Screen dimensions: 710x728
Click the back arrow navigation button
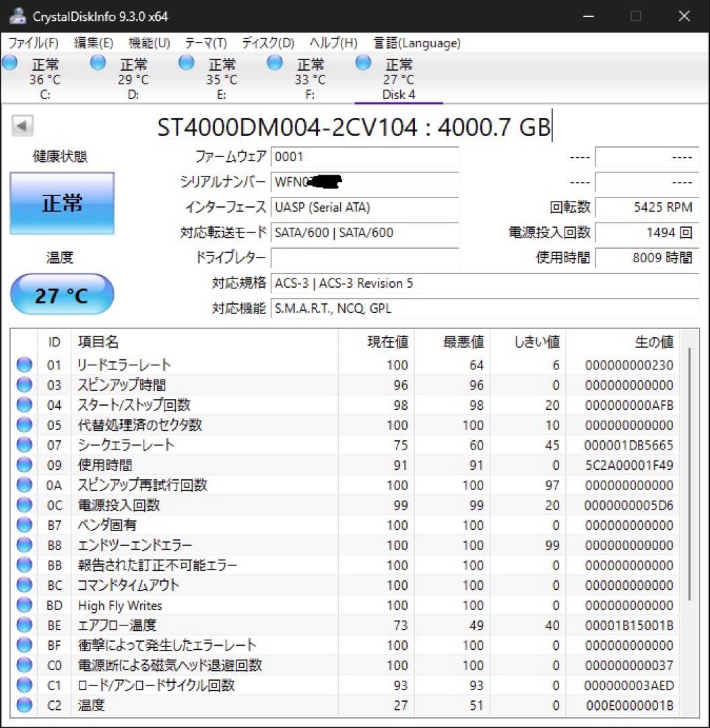(23, 126)
